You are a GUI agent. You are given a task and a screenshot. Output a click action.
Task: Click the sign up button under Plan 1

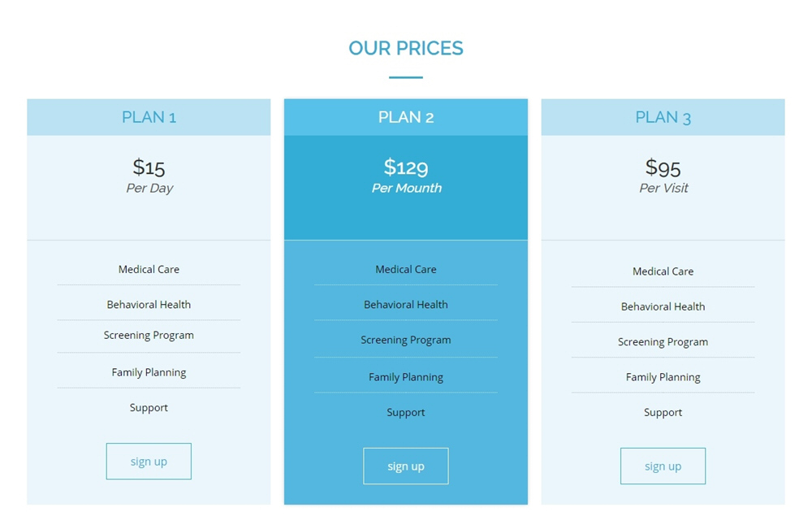[149, 462]
